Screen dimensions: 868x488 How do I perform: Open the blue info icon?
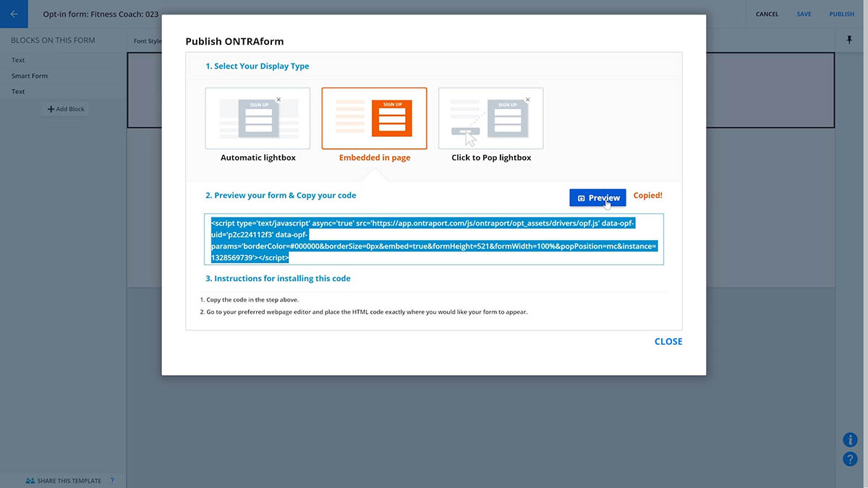click(x=851, y=440)
